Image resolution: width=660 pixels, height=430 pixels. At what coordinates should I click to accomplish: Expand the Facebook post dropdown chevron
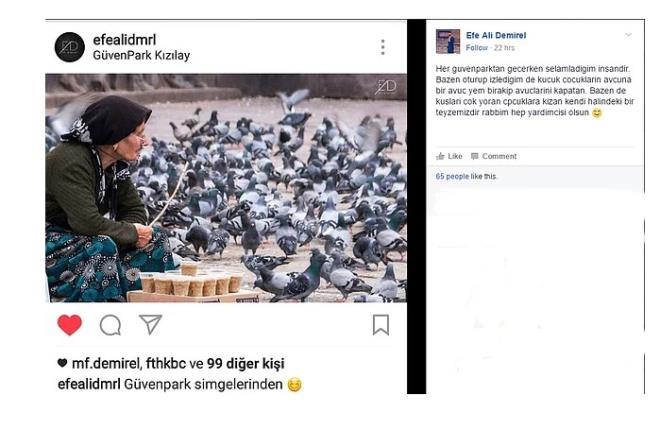click(x=628, y=35)
